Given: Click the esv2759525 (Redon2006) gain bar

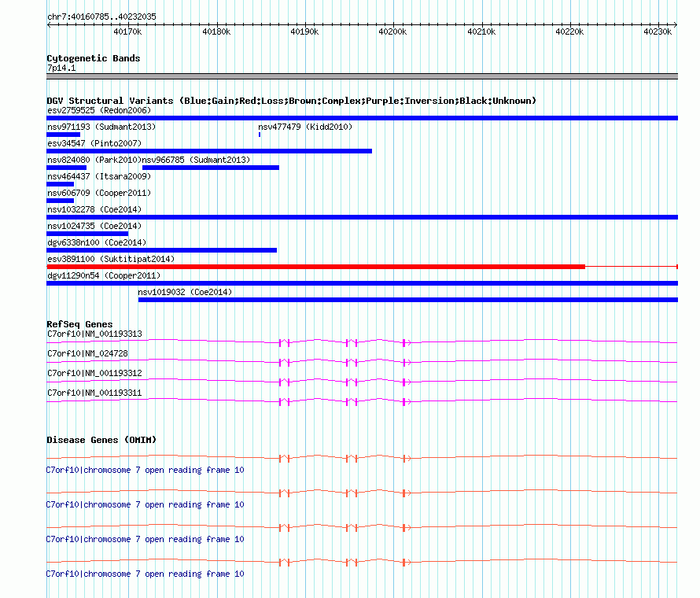Looking at the screenshot, I should point(362,118).
